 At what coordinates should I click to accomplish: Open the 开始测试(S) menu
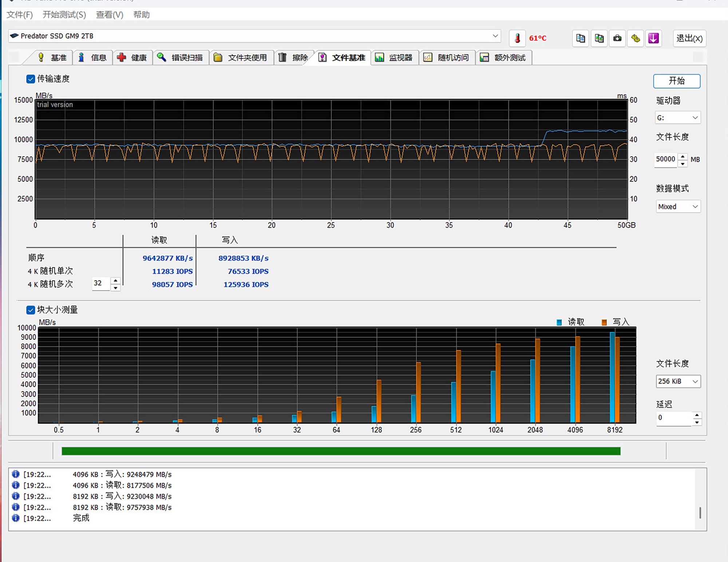click(64, 15)
